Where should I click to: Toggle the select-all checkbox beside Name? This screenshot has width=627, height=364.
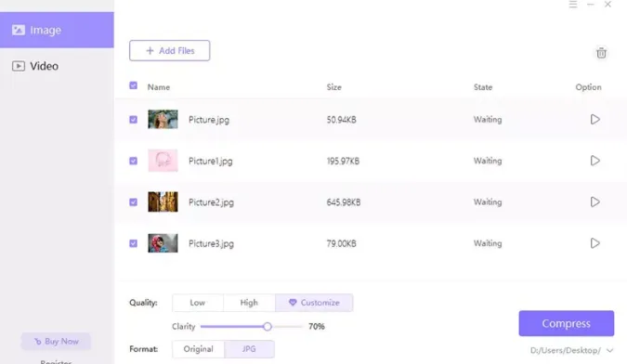(133, 85)
